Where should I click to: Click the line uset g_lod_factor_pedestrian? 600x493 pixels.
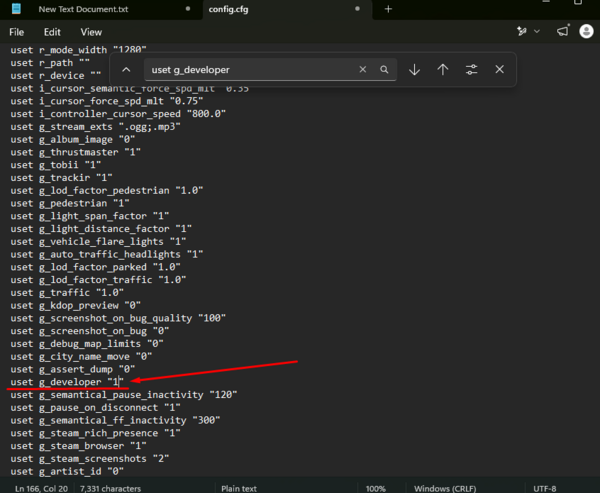point(107,191)
